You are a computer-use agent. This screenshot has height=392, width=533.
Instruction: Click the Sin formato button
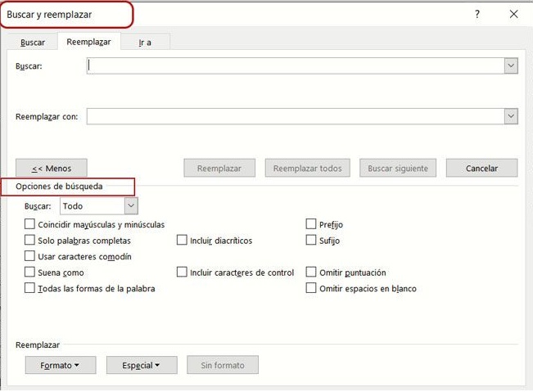[223, 365]
